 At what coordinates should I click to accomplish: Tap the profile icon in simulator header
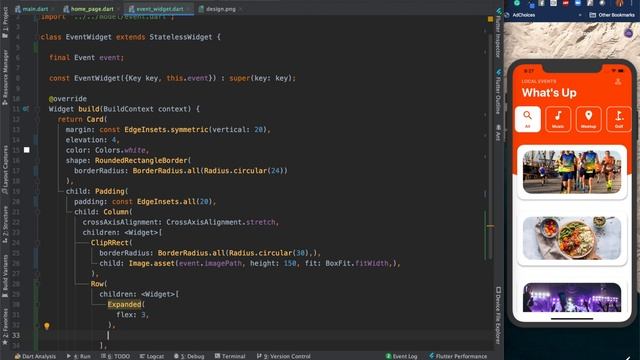tap(618, 82)
